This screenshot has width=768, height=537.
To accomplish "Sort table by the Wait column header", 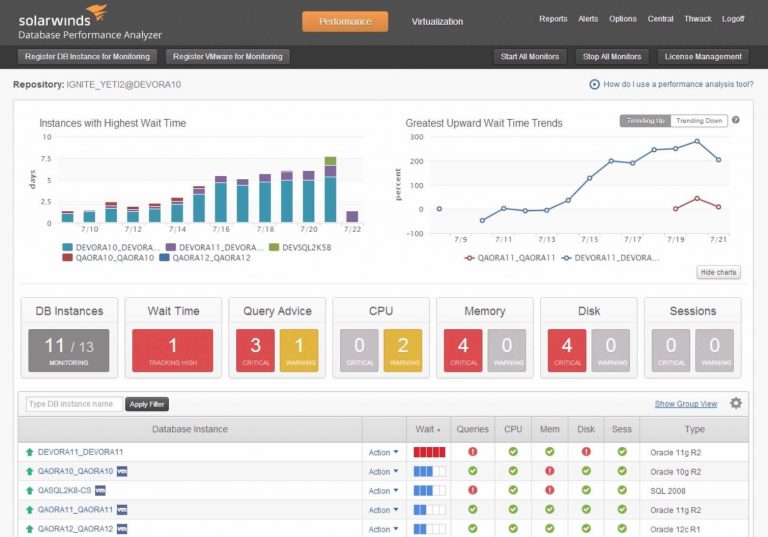I will (x=428, y=429).
